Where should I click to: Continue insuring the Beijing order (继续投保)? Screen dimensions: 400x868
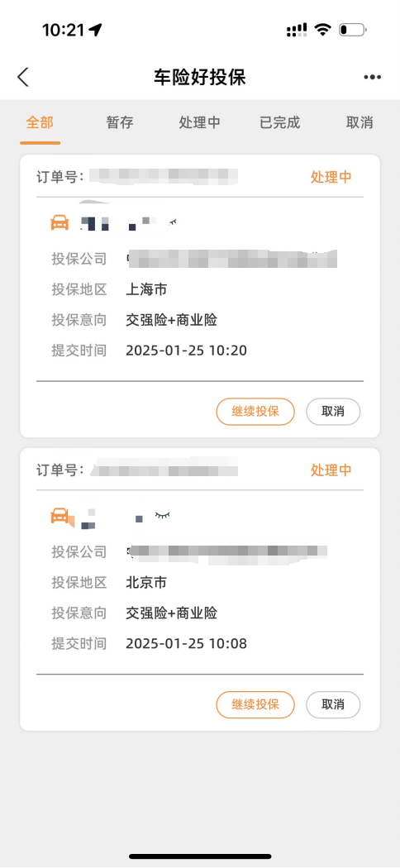255,704
